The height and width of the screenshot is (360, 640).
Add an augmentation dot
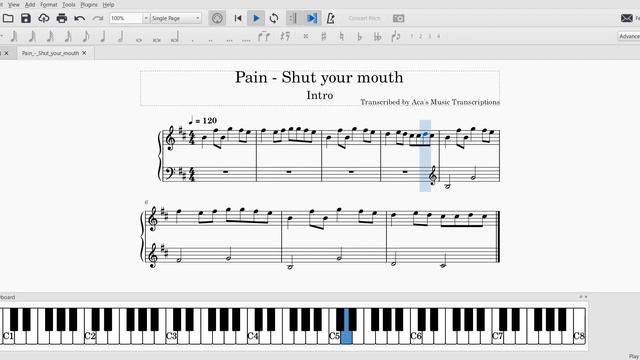tap(193, 40)
